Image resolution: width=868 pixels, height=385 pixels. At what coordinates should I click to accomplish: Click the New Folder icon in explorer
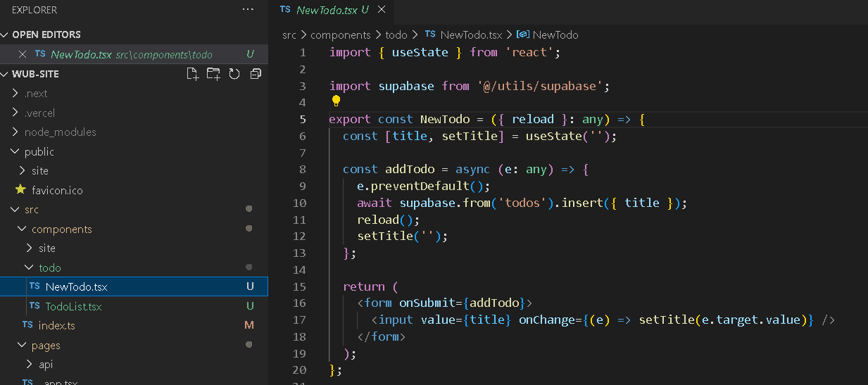213,74
